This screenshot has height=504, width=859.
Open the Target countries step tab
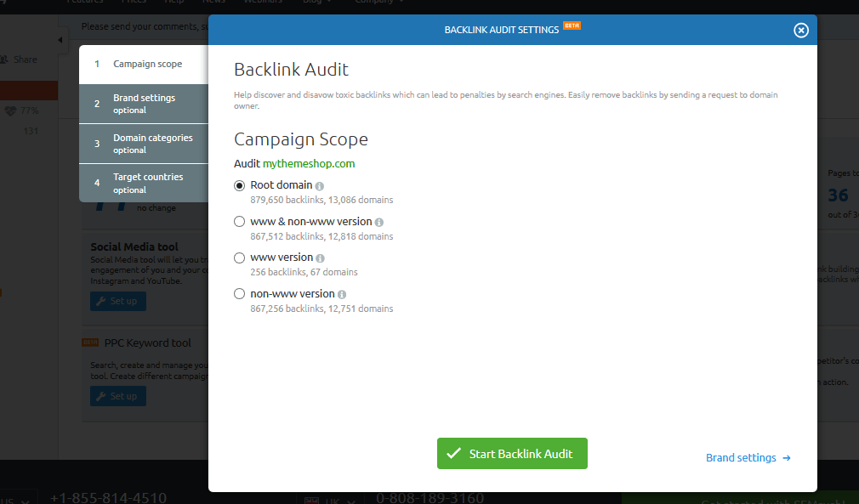pos(144,183)
